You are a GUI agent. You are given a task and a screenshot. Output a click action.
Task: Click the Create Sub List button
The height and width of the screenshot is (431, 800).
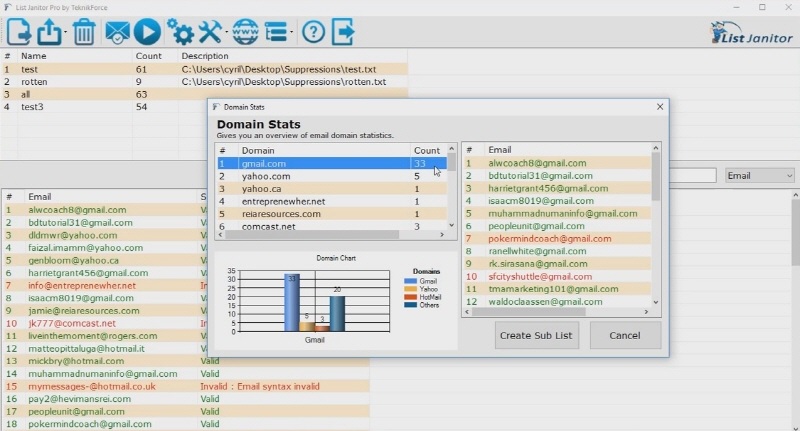point(536,335)
